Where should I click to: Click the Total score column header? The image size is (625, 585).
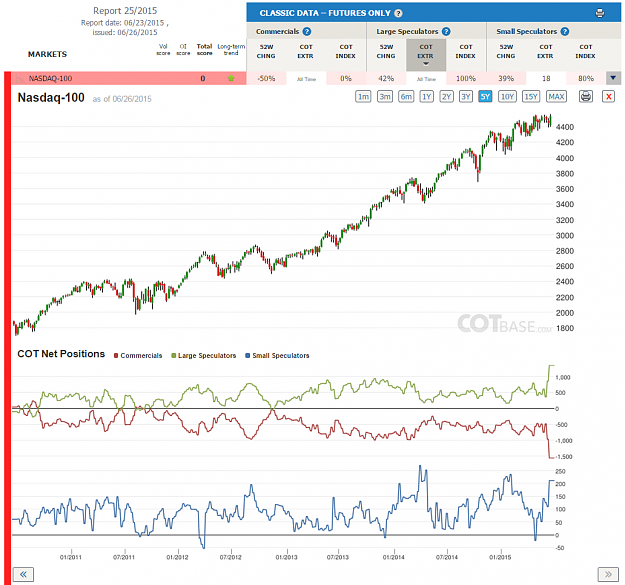(204, 49)
